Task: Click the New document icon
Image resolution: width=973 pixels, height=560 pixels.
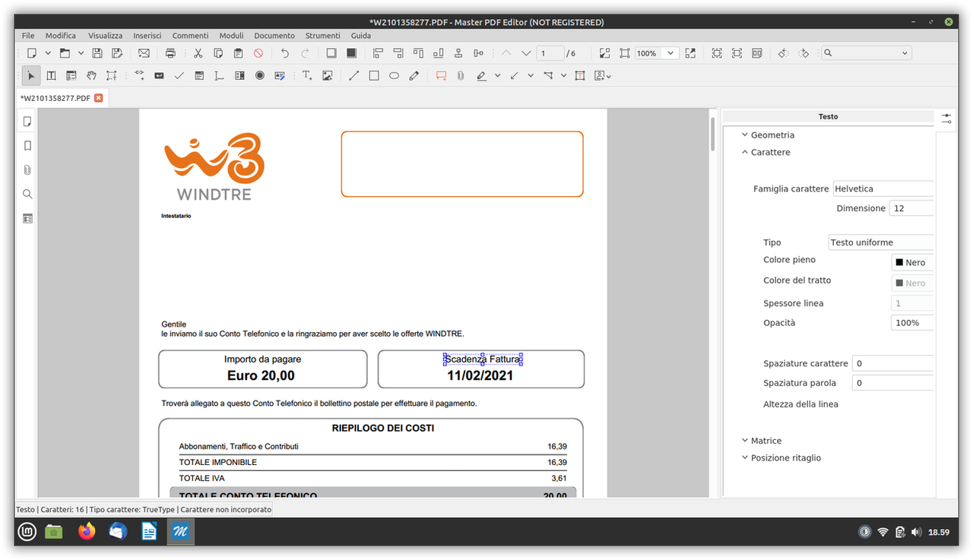Action: coord(31,53)
